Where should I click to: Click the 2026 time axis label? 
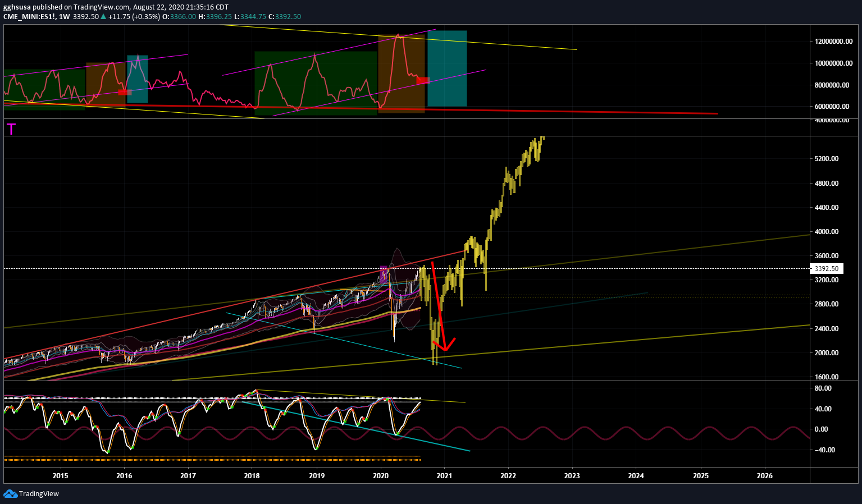click(x=765, y=476)
